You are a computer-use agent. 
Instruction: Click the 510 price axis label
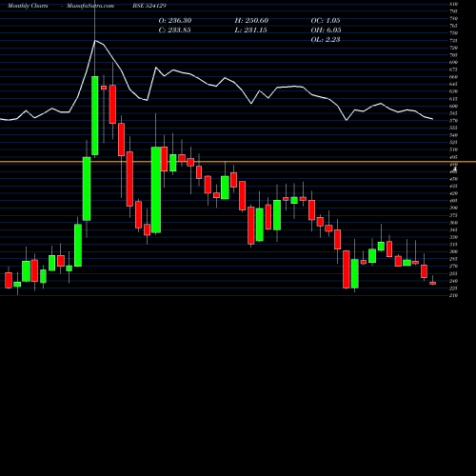[453, 149]
